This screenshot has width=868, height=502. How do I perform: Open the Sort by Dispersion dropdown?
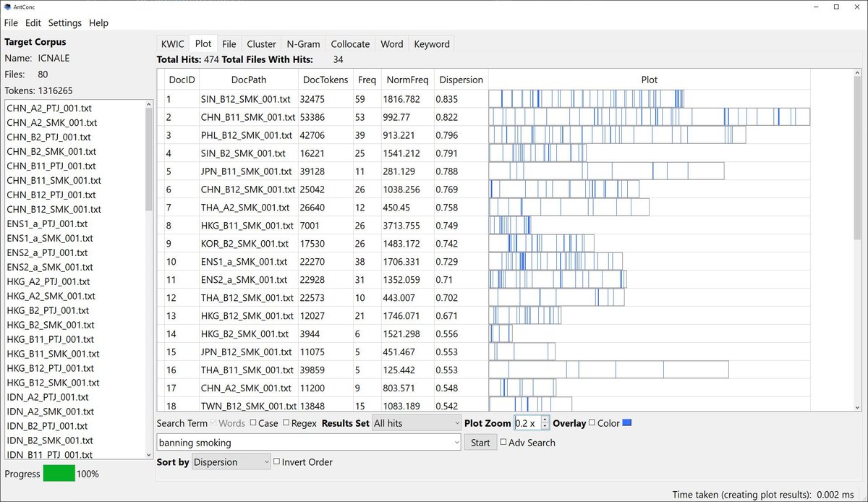[231, 462]
